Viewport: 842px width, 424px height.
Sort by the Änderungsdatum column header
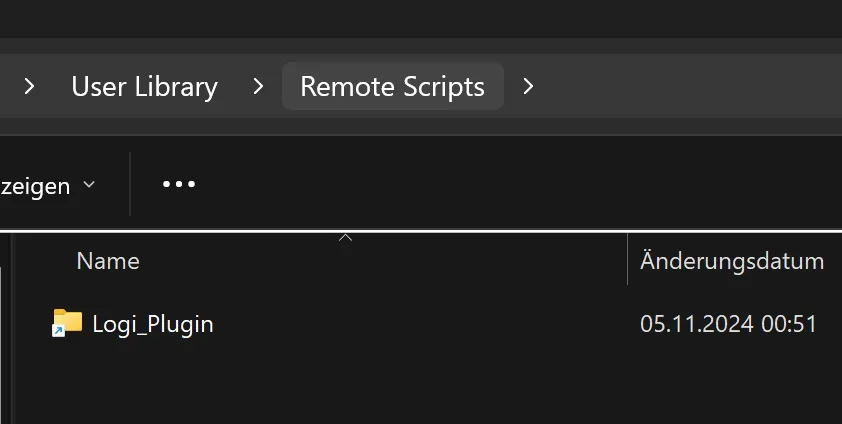[x=732, y=262]
